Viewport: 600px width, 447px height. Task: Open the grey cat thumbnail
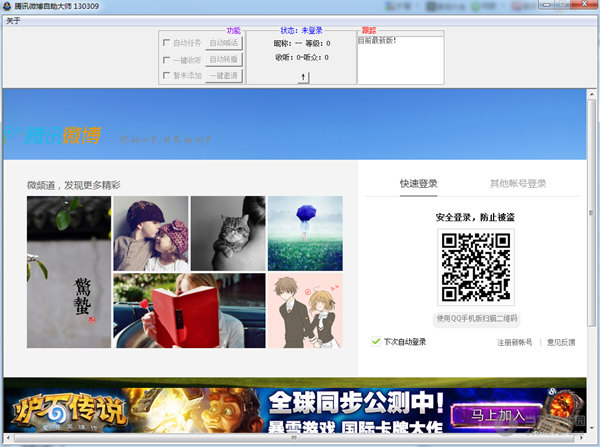coord(228,233)
